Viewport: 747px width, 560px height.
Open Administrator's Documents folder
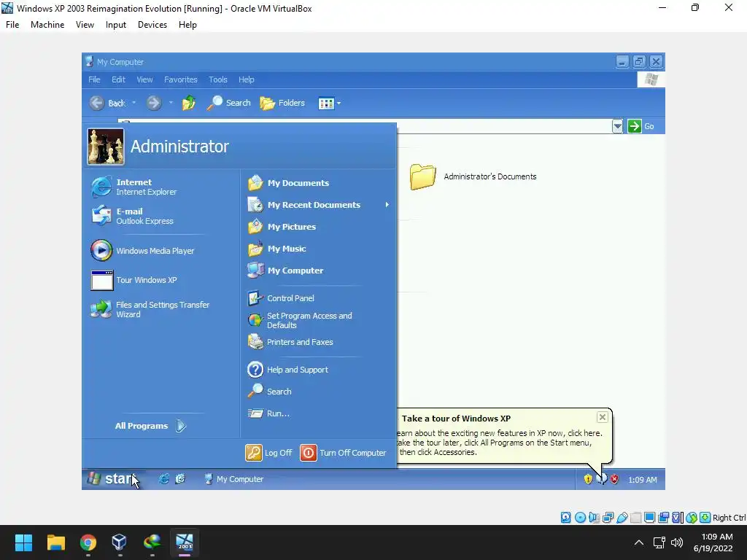point(473,176)
